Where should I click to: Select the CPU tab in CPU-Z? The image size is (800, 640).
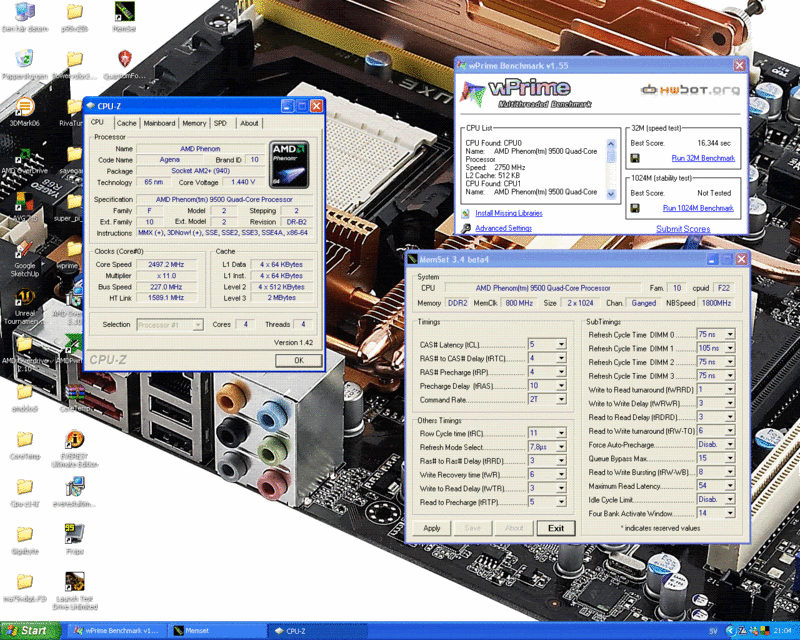pos(97,122)
